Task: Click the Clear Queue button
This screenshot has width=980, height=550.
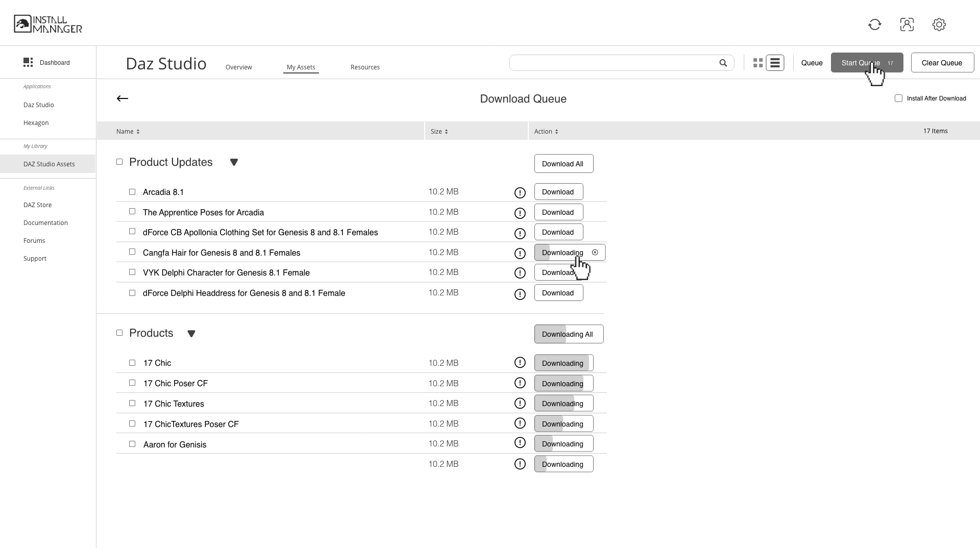Action: [942, 63]
